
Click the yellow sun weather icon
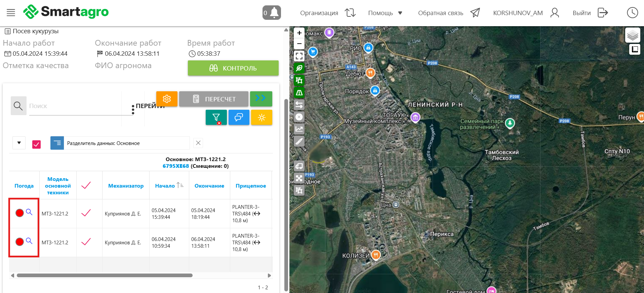coord(261,117)
